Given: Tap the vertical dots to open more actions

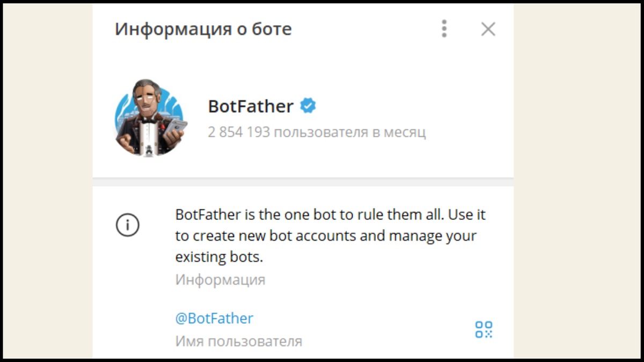Looking at the screenshot, I should click(444, 29).
